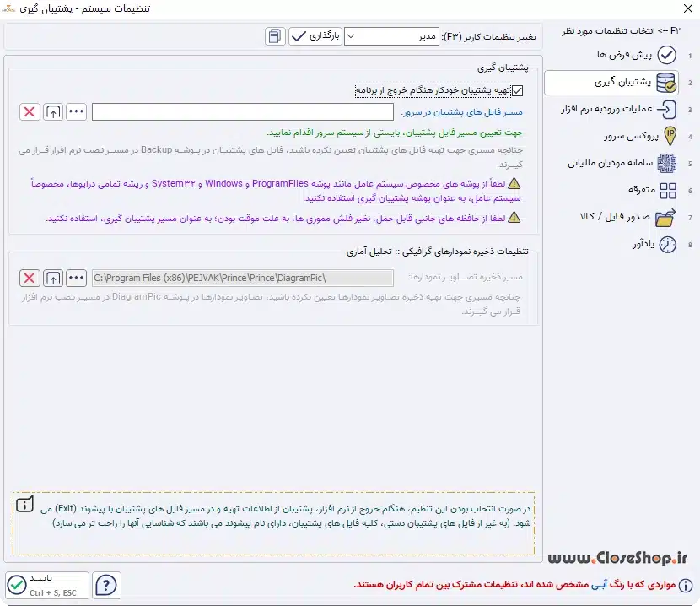Open the user dropdown showing مدیر
The height and width of the screenshot is (606, 700).
pos(391,36)
